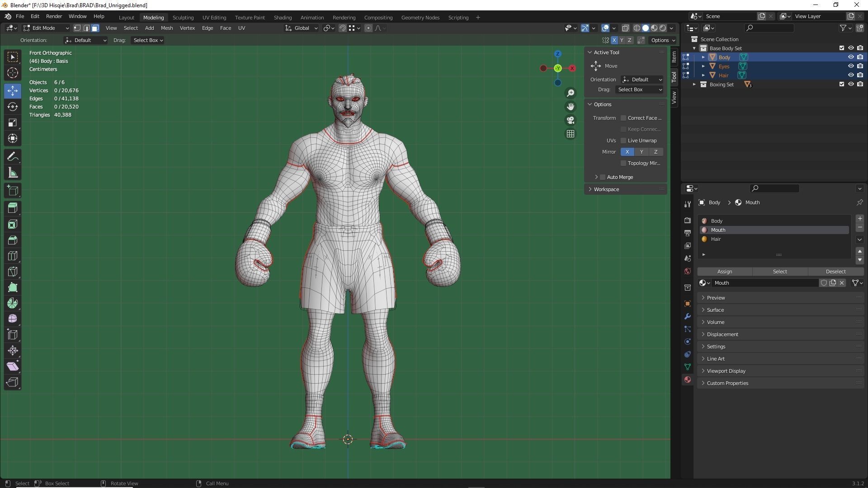Select the Scale tool
This screenshot has width=868, height=488.
click(13, 122)
